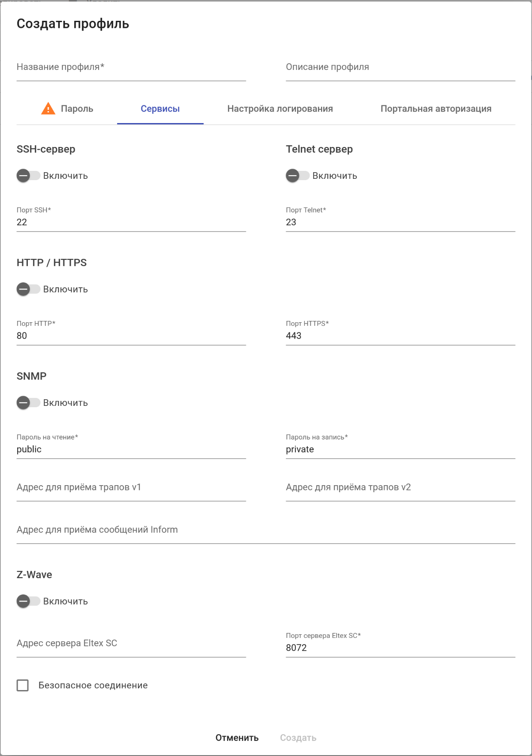
Task: Turn on the HTTP / HTTPS switch
Action: (28, 289)
